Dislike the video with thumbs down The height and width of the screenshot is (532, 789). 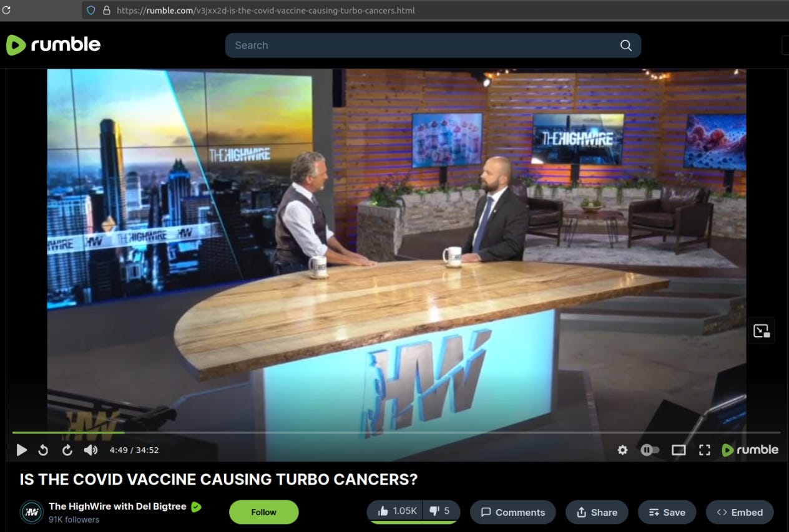pyautogui.click(x=441, y=511)
